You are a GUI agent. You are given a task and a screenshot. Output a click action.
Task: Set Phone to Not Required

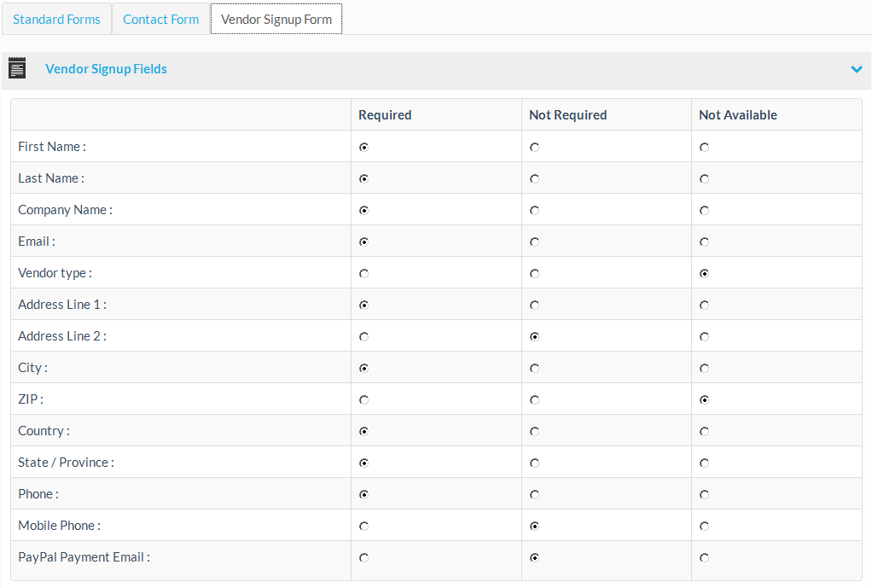coord(534,495)
